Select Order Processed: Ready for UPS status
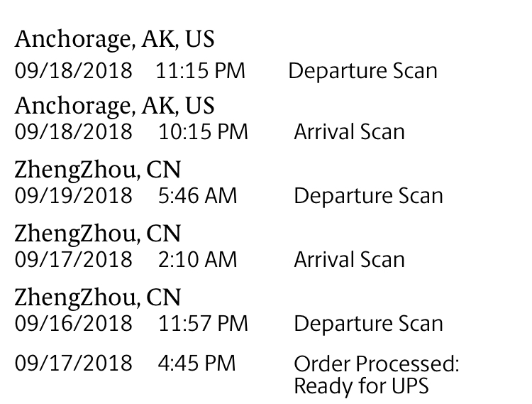The height and width of the screenshot is (404, 532). pos(377,375)
